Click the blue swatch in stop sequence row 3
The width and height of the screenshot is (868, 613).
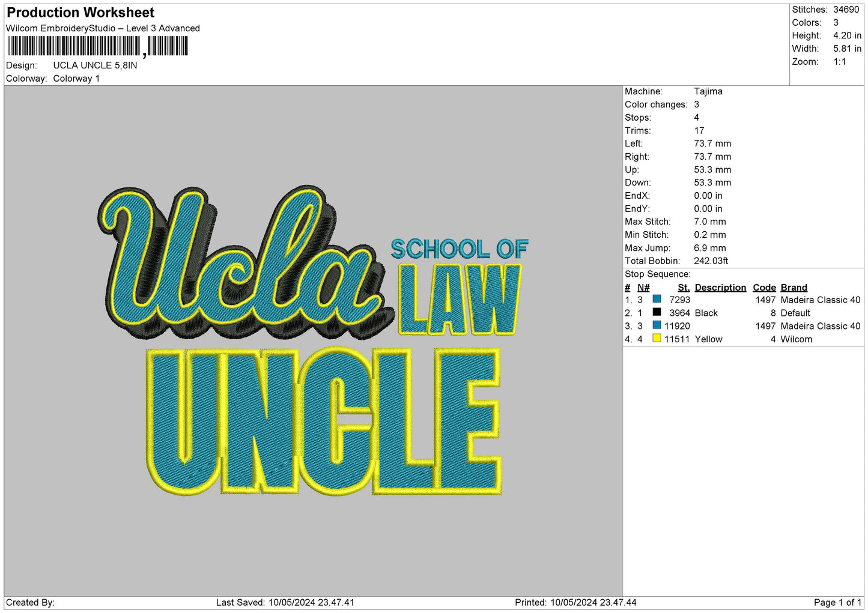pyautogui.click(x=657, y=325)
